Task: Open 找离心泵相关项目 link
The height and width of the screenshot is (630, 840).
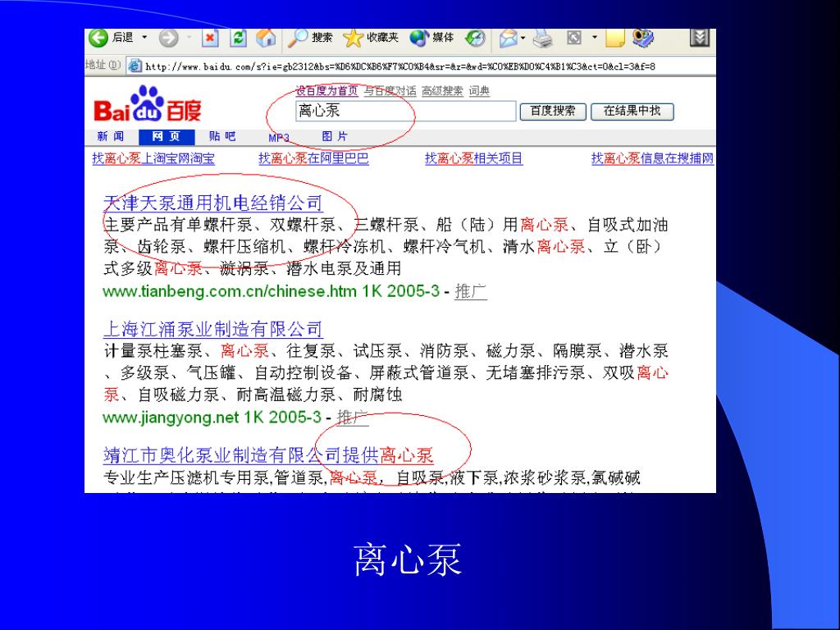Action: (473, 158)
